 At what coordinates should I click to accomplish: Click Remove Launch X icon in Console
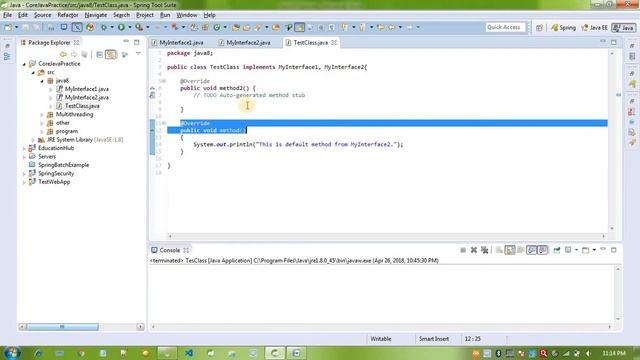473,250
